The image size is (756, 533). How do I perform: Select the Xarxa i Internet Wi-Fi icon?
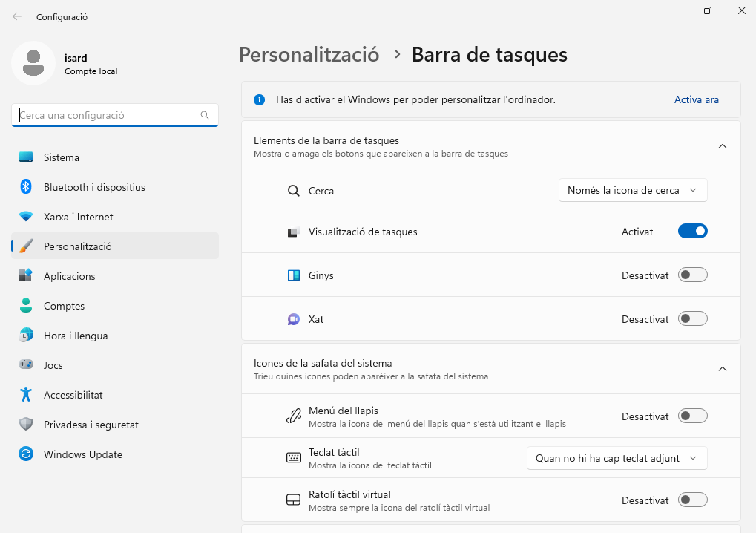click(26, 217)
